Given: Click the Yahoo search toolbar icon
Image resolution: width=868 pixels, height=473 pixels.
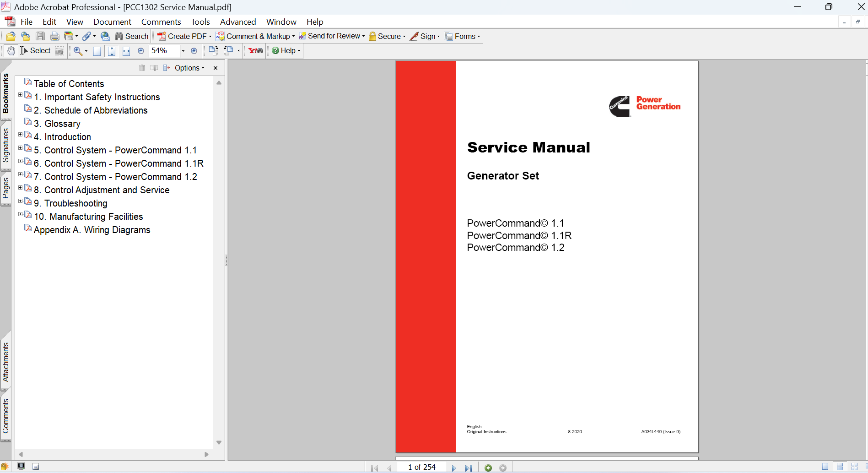Looking at the screenshot, I should coord(256,51).
